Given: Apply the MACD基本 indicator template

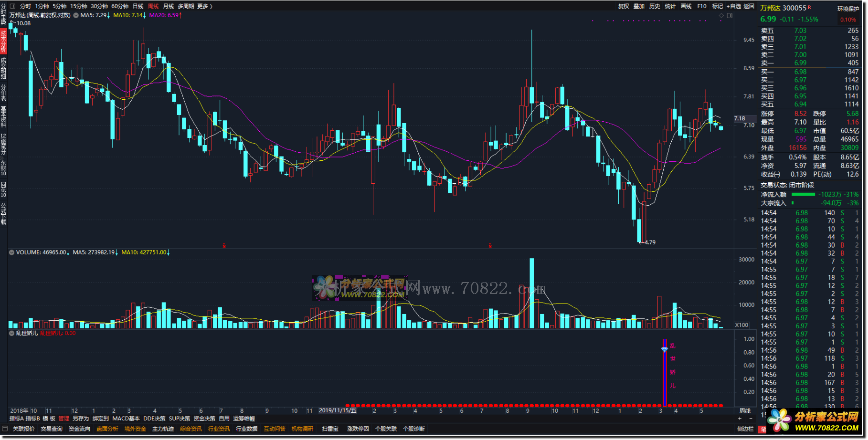Looking at the screenshot, I should click(x=126, y=419).
